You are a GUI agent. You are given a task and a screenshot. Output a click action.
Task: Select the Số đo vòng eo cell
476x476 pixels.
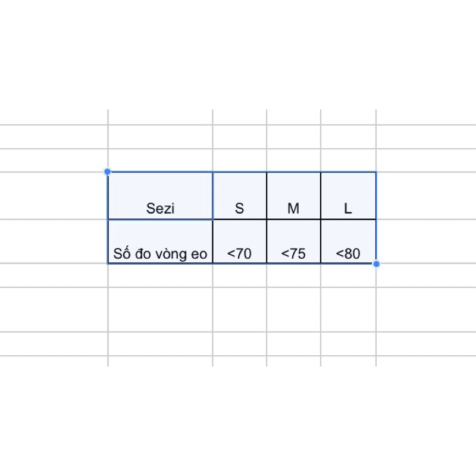click(160, 242)
